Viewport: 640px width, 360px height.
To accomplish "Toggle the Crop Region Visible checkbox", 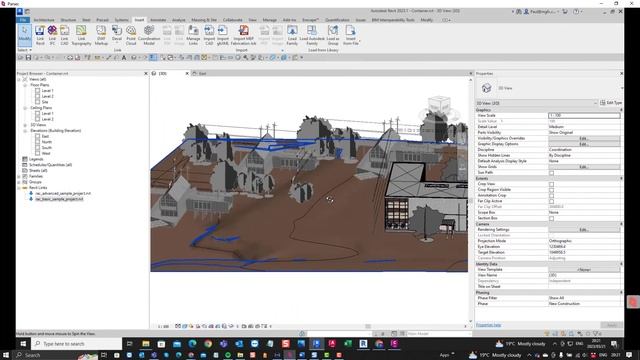I will (x=551, y=190).
